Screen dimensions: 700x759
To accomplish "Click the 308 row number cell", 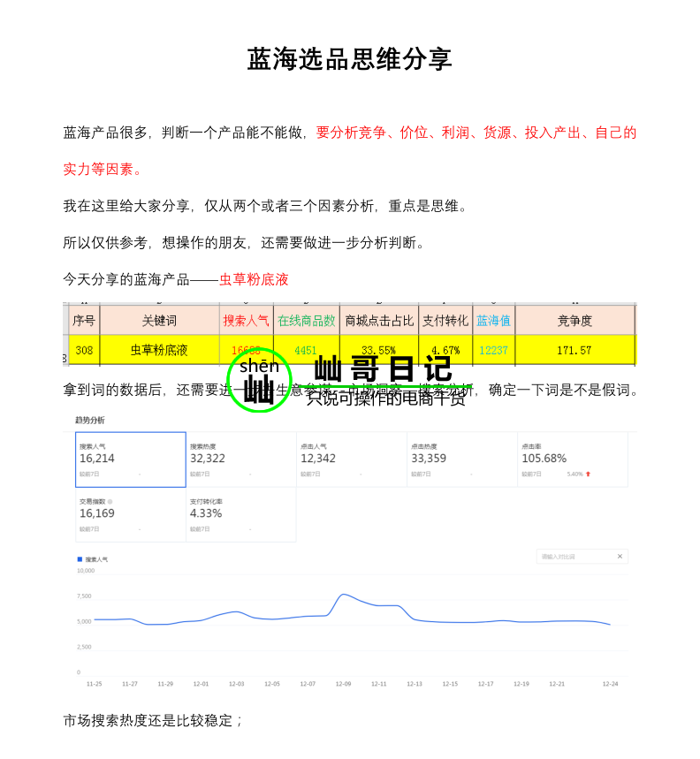I will (84, 350).
